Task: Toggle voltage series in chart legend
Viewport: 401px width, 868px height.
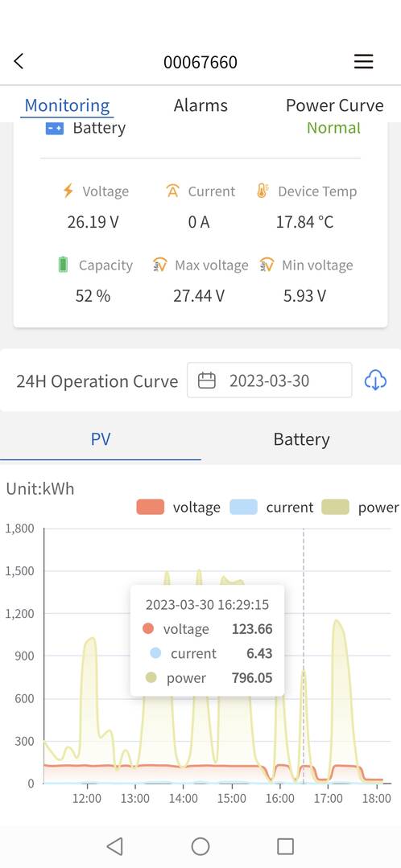Action: [x=178, y=507]
